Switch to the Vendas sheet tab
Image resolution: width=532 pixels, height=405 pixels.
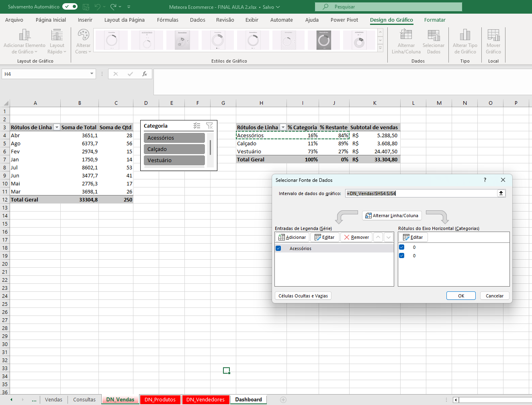(53, 399)
